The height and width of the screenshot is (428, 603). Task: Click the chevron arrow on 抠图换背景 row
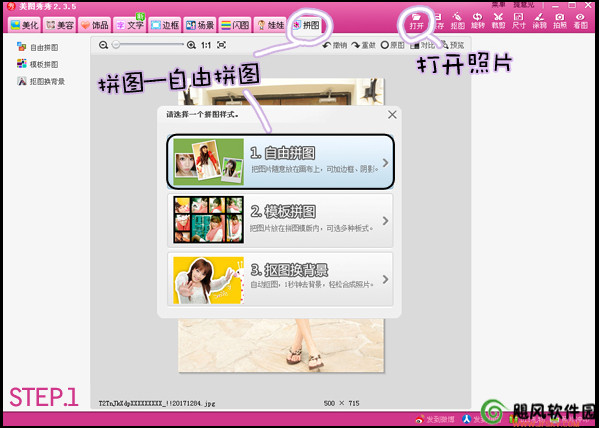pyautogui.click(x=385, y=279)
